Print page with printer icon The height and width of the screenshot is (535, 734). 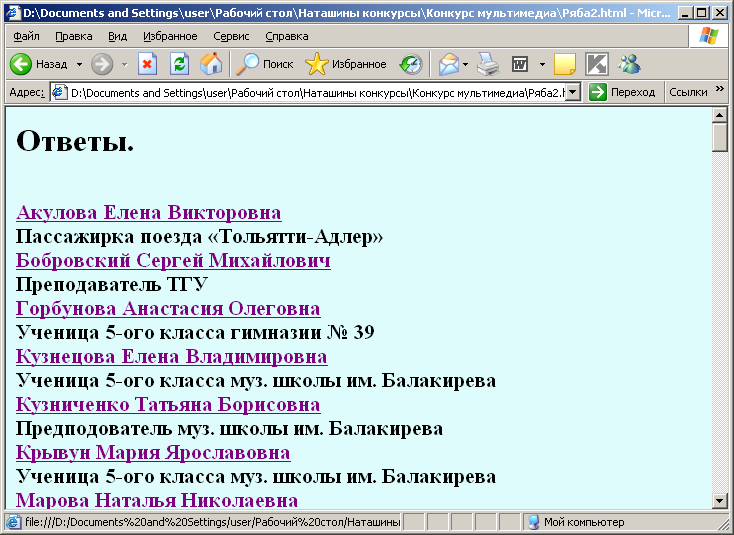(488, 64)
